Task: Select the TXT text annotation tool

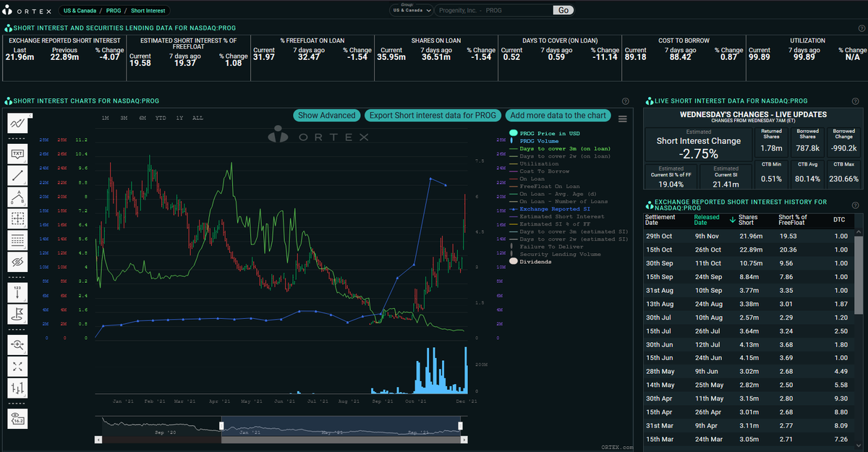Action: (x=17, y=153)
